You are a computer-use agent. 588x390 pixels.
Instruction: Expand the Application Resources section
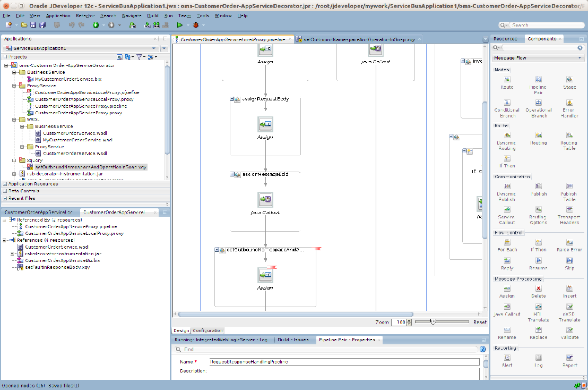tap(5, 184)
